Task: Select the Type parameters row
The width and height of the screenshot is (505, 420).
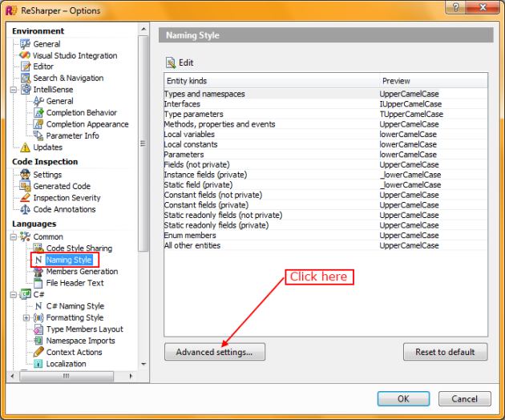Action: tap(325, 114)
